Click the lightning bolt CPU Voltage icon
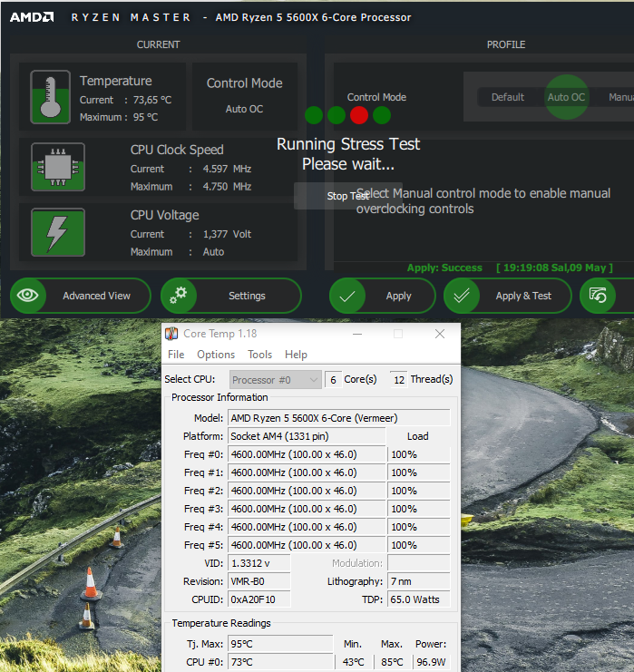The image size is (634, 672). tap(58, 232)
